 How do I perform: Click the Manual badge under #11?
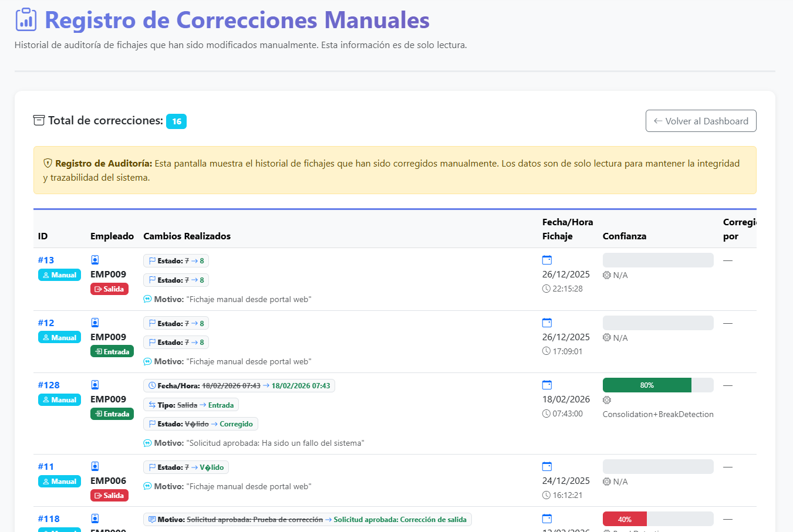pos(59,482)
